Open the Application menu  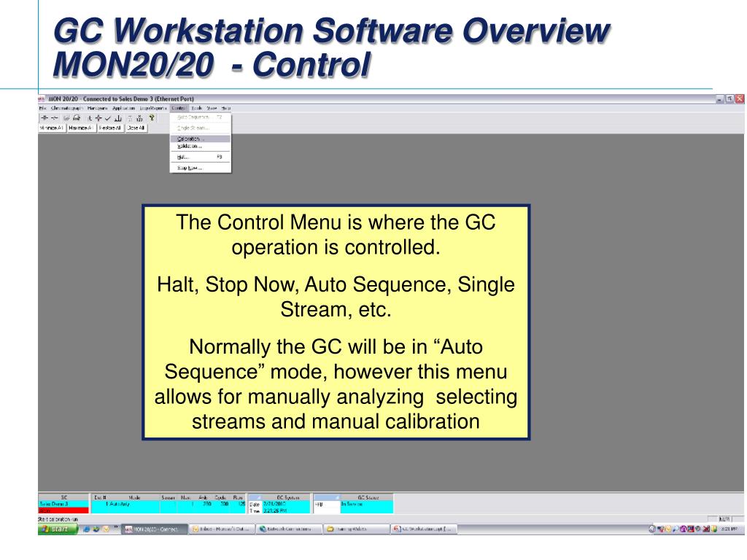click(x=124, y=108)
